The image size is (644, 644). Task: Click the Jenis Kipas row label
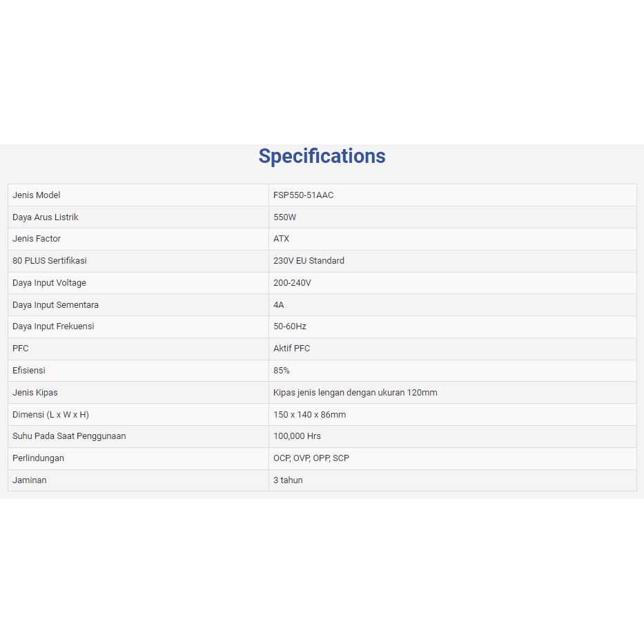[35, 393]
